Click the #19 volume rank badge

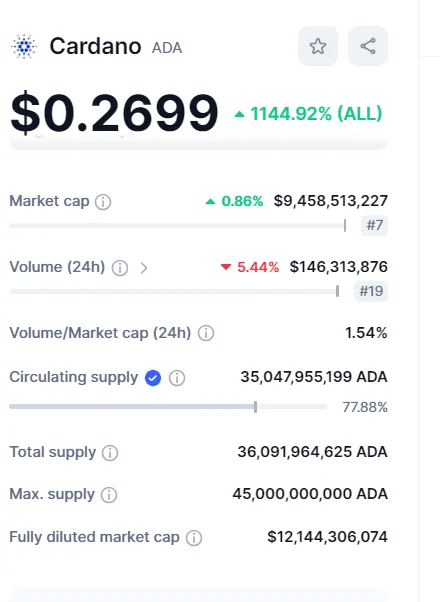click(371, 291)
